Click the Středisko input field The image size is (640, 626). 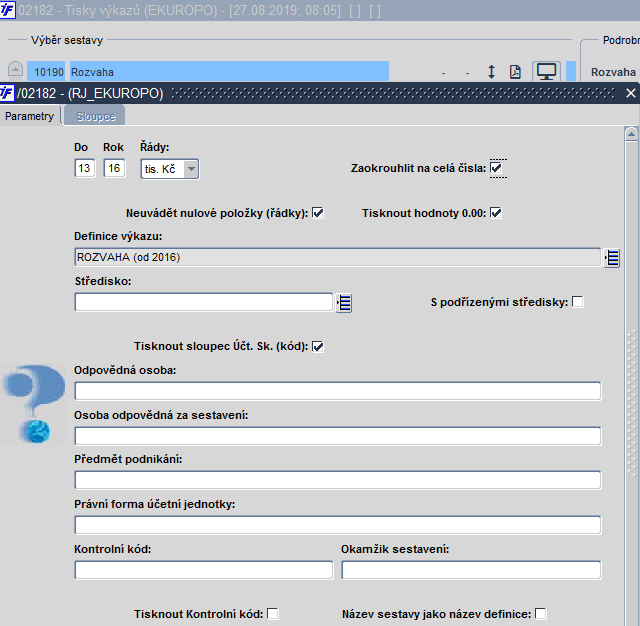click(204, 302)
